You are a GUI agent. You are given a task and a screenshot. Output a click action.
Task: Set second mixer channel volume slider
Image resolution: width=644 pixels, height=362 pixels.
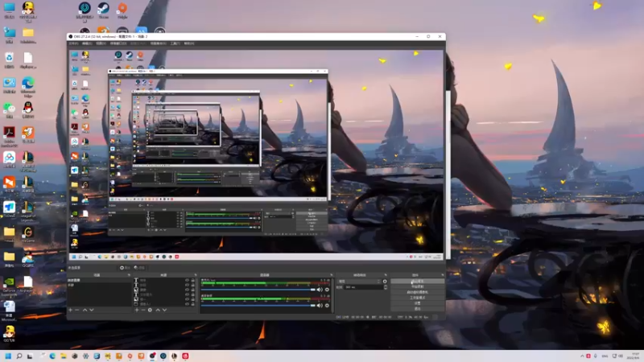258,306
